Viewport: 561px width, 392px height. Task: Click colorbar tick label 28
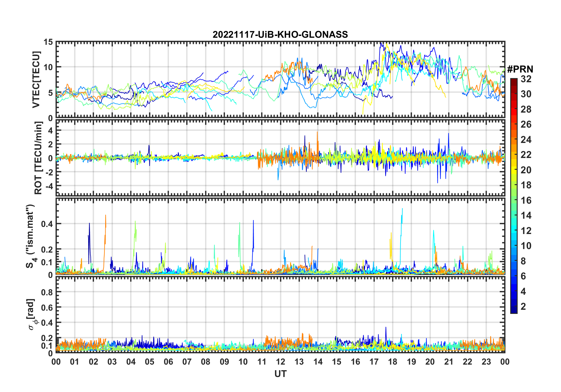click(x=526, y=109)
